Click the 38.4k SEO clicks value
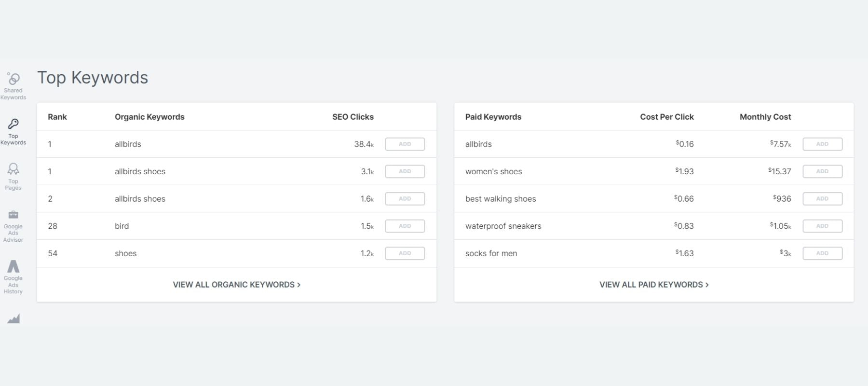Image resolution: width=868 pixels, height=386 pixels. tap(364, 144)
